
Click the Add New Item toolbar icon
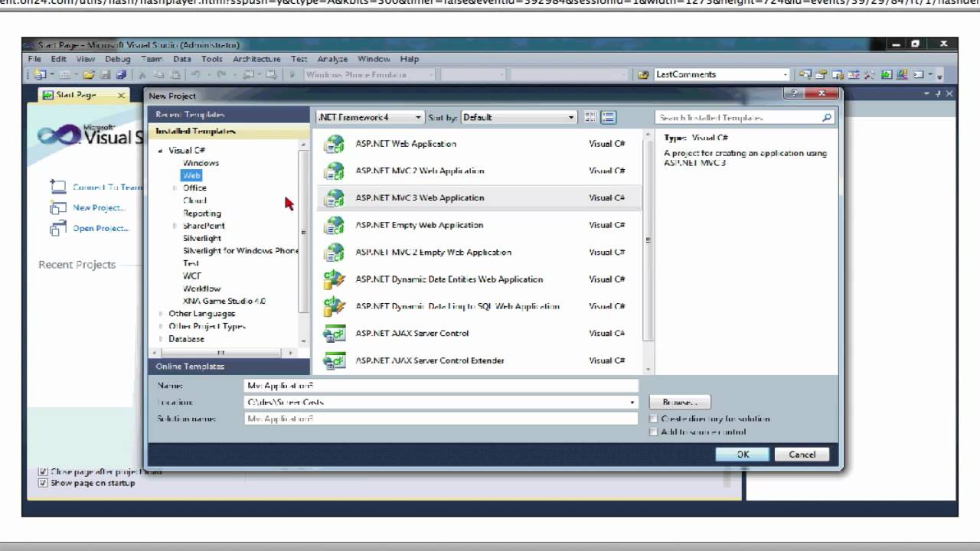pos(65,74)
